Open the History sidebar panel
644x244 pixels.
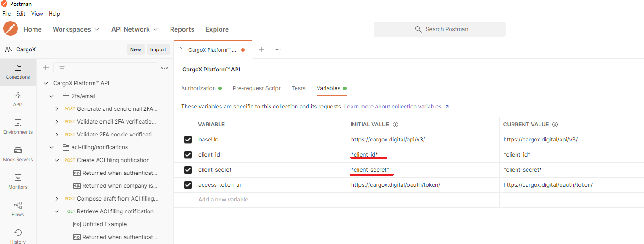click(18, 236)
